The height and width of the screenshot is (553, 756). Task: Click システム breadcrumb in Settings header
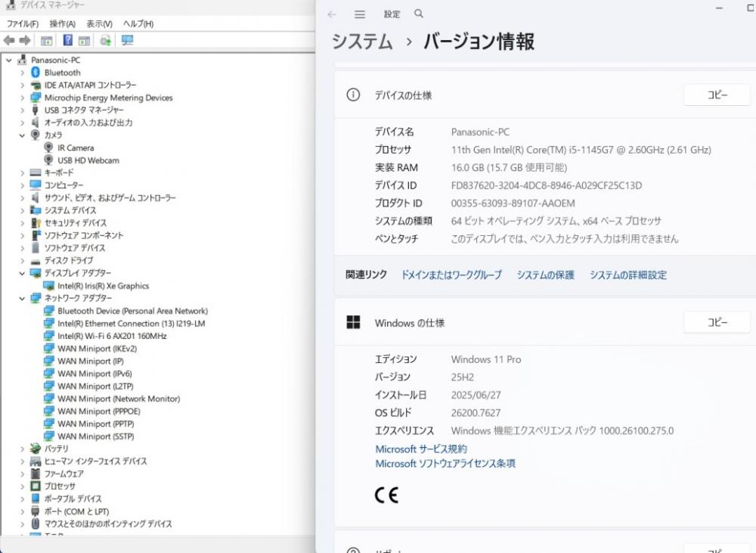point(362,42)
